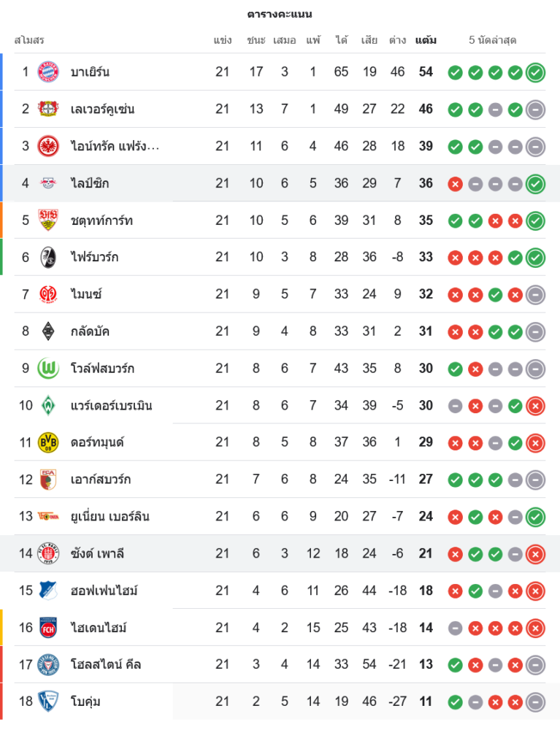Viewport: 560px width, 730px height.
Task: Click the ตารางคะแนน table title
Action: pyautogui.click(x=280, y=14)
